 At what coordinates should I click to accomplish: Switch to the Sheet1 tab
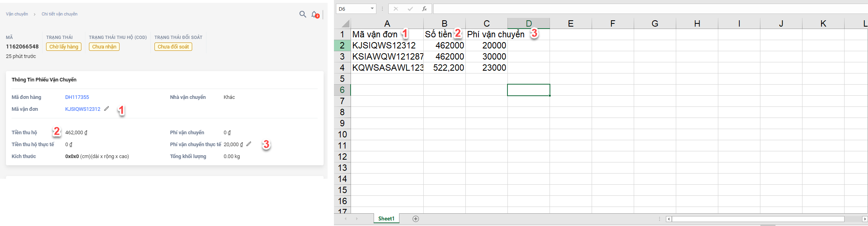(x=386, y=219)
